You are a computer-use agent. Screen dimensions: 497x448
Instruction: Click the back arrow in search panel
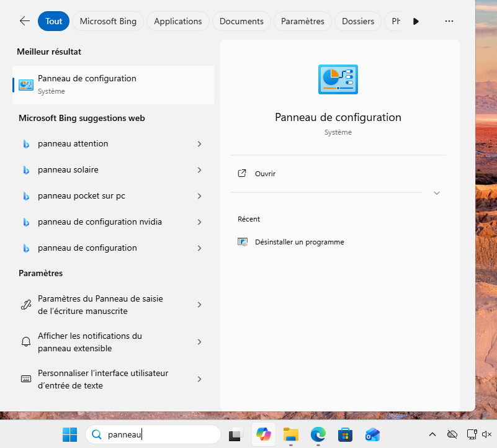(25, 21)
